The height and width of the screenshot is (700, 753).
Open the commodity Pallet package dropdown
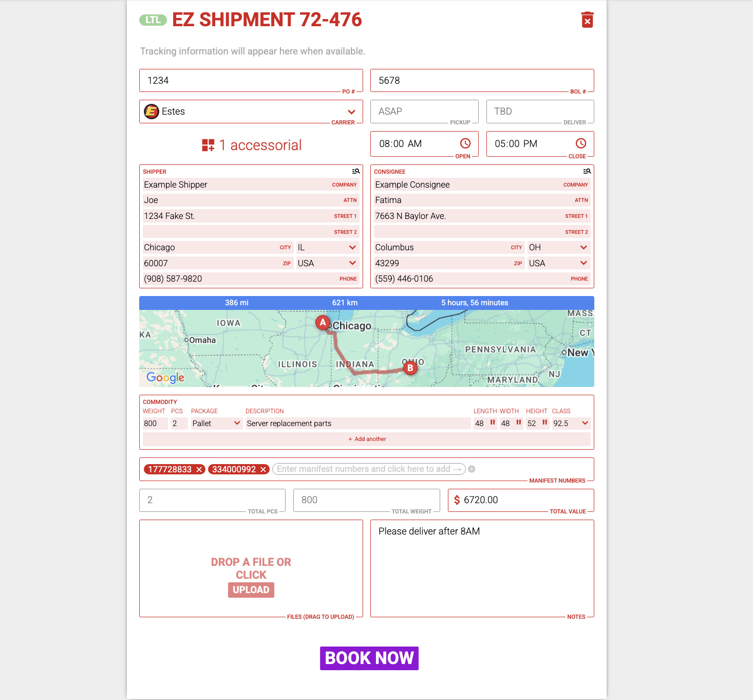237,423
